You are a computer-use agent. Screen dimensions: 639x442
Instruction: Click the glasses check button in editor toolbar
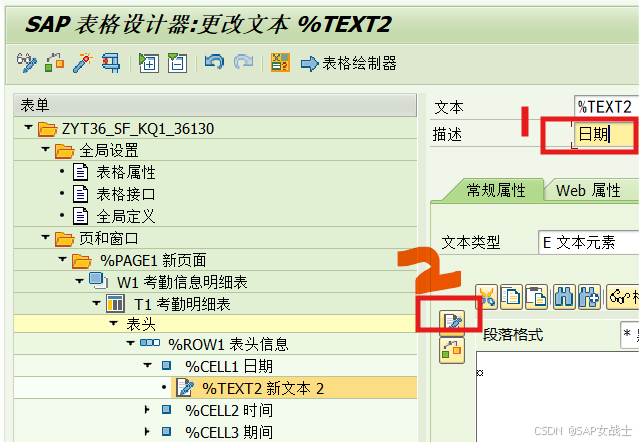tap(623, 297)
